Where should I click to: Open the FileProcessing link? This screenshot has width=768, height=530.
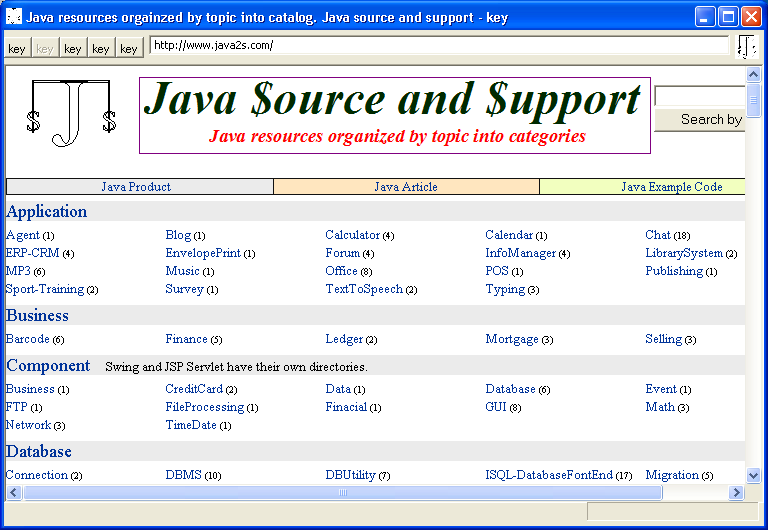tap(205, 407)
